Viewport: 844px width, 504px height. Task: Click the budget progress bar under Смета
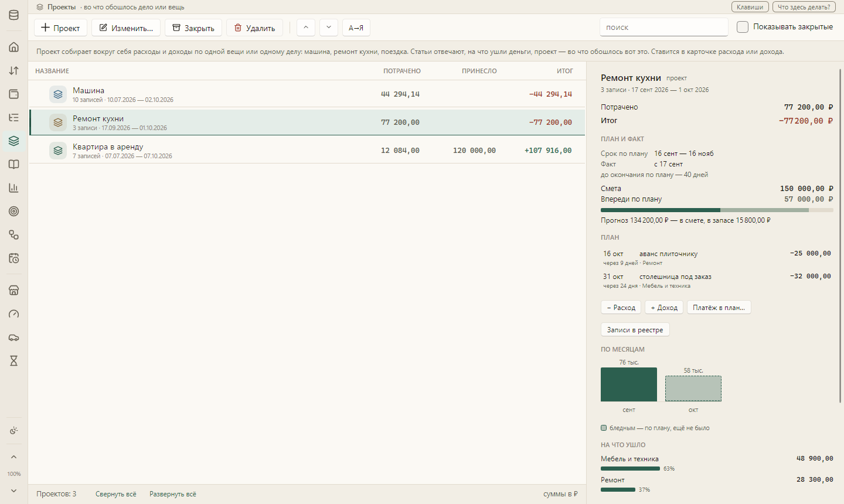(x=717, y=210)
